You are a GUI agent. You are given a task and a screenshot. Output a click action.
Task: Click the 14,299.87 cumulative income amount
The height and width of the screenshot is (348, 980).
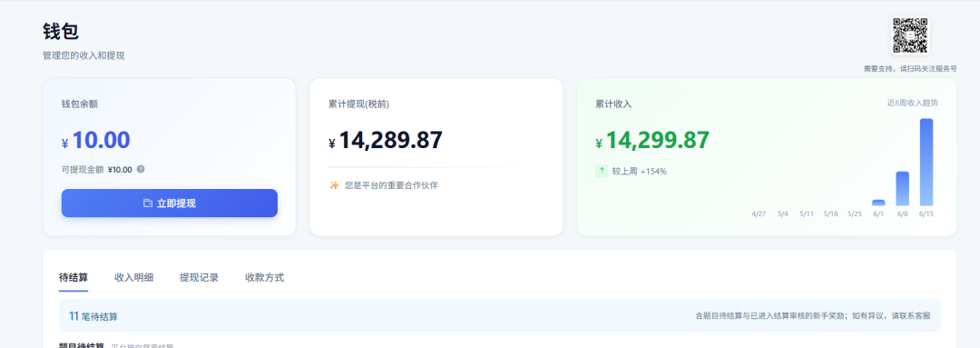(652, 141)
